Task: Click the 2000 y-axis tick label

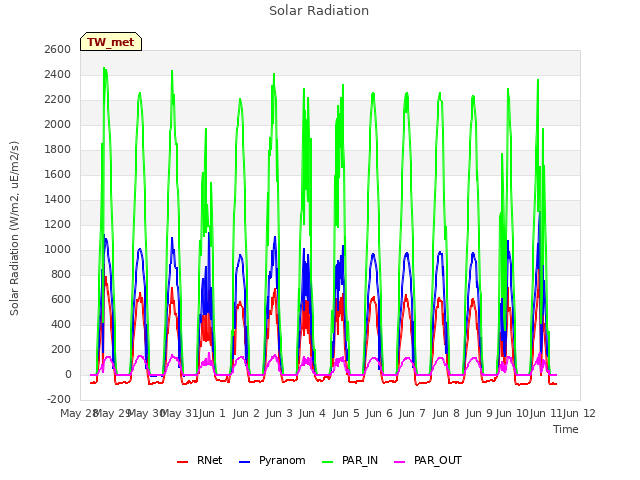Action: [x=58, y=124]
